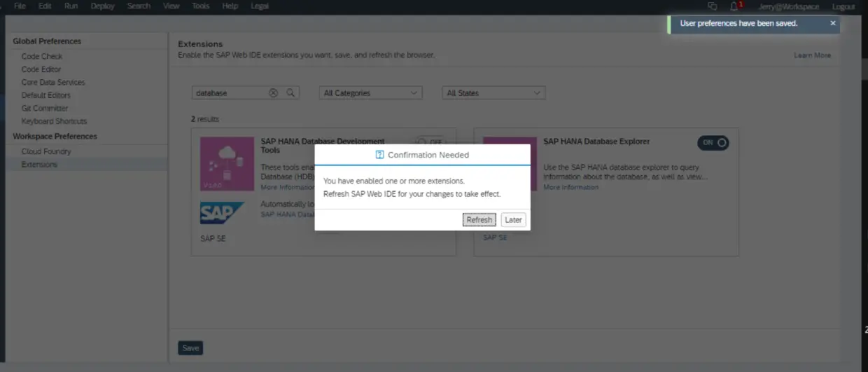Choose Later in the confirmation dialog
Image resolution: width=868 pixels, height=372 pixels.
513,220
